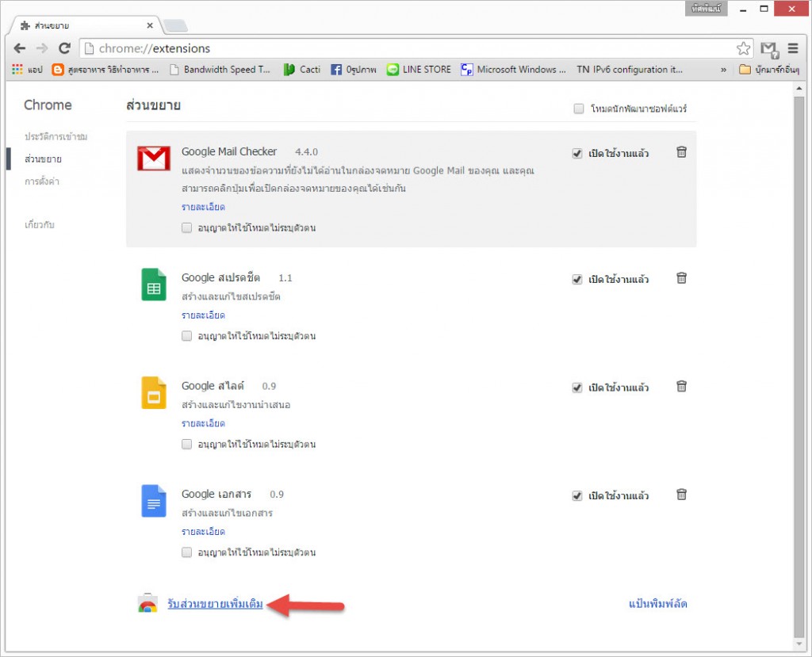Allow incognito mode for Google สไลด์
812x657 pixels.
point(187,445)
